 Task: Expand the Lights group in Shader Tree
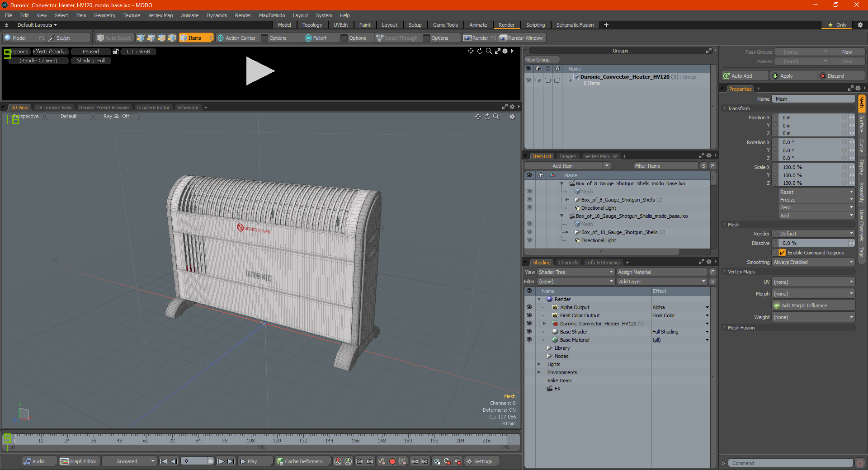[x=539, y=364]
